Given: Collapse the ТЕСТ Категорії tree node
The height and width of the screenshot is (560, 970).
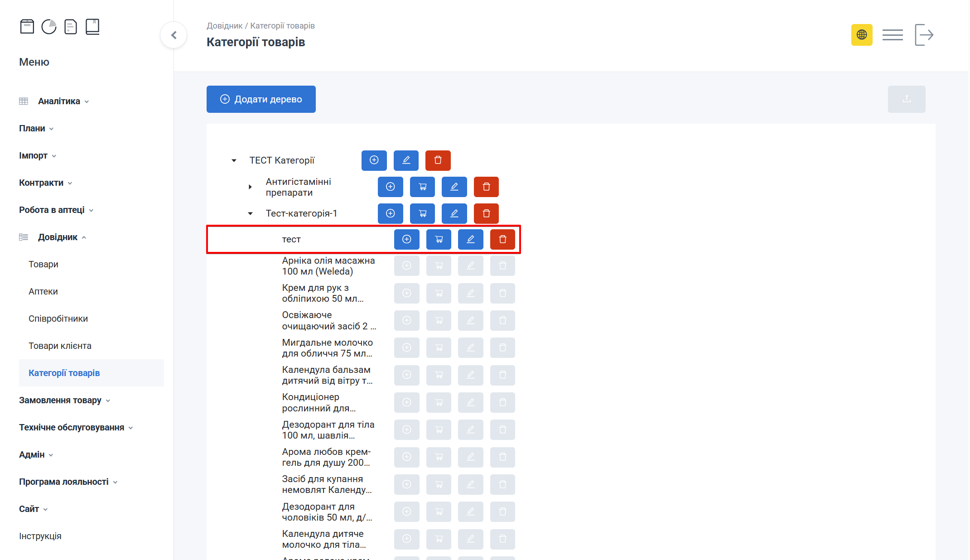Looking at the screenshot, I should point(234,160).
